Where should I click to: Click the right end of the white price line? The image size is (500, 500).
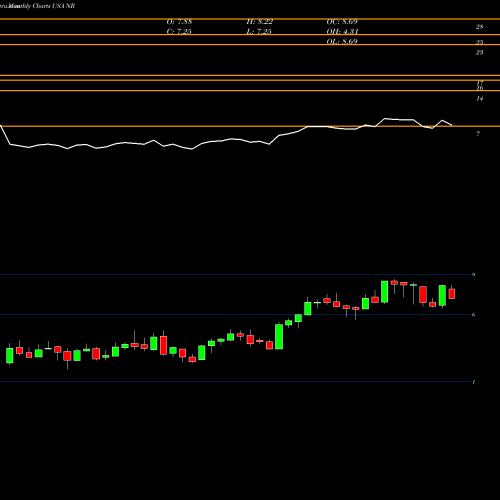[452, 125]
